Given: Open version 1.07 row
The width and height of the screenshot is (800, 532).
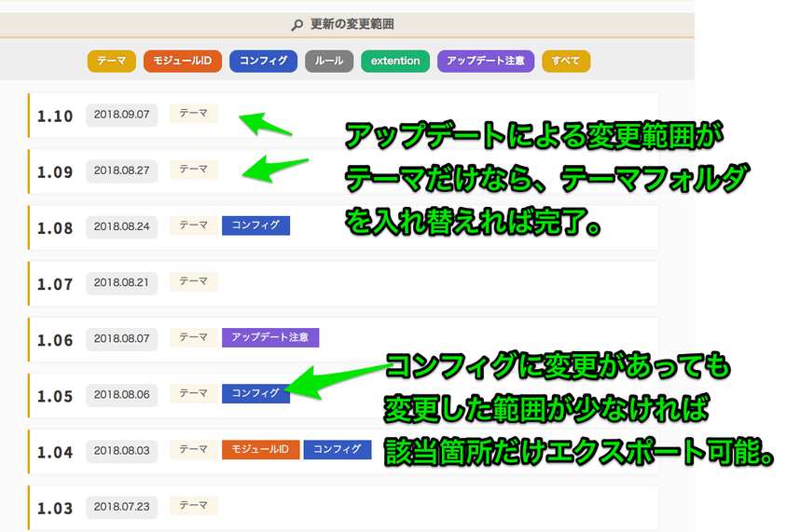Looking at the screenshot, I should 55,283.
